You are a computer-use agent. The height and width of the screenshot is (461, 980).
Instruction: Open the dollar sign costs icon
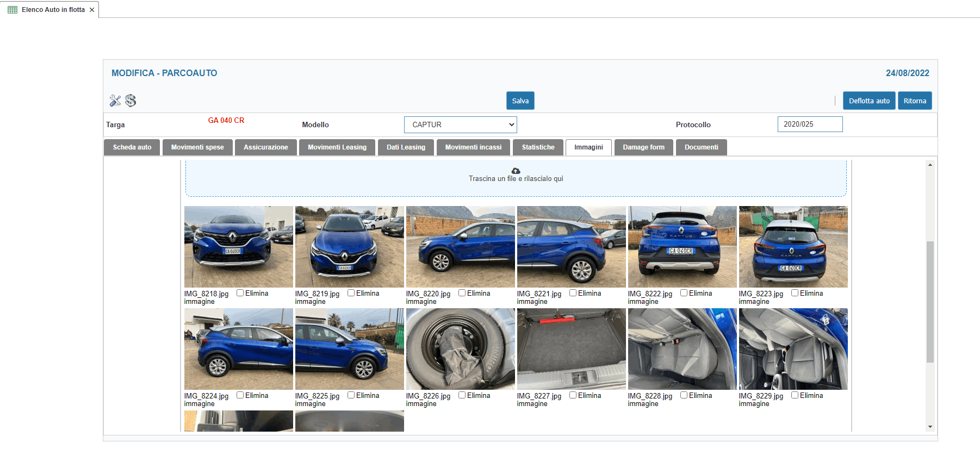[x=131, y=101]
